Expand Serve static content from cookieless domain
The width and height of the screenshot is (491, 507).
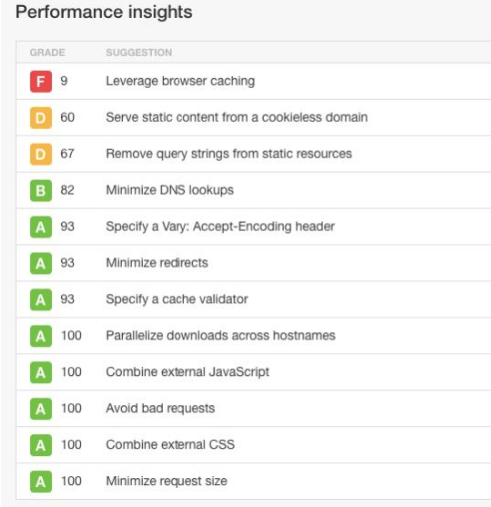[237, 117]
